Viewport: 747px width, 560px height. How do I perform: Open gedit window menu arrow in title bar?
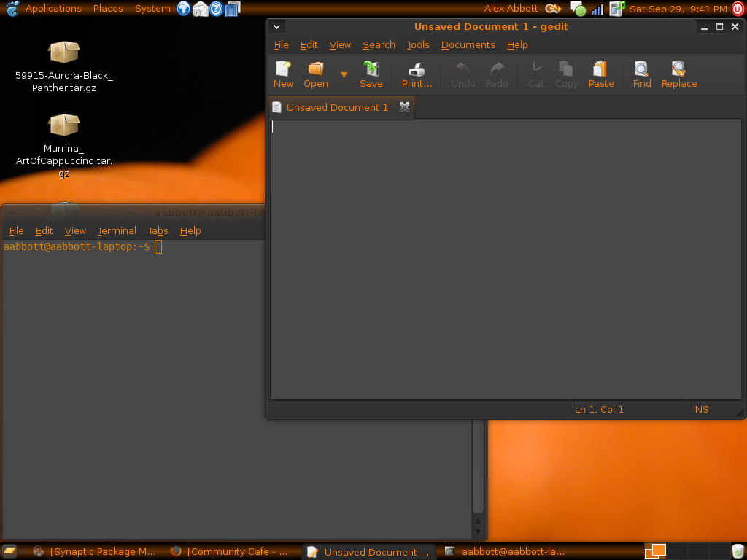click(x=276, y=27)
